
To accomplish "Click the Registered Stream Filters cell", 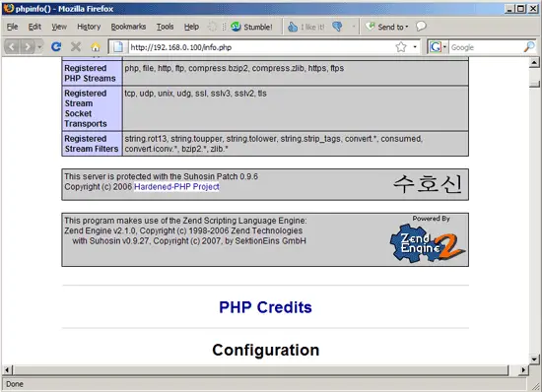I will (92, 144).
